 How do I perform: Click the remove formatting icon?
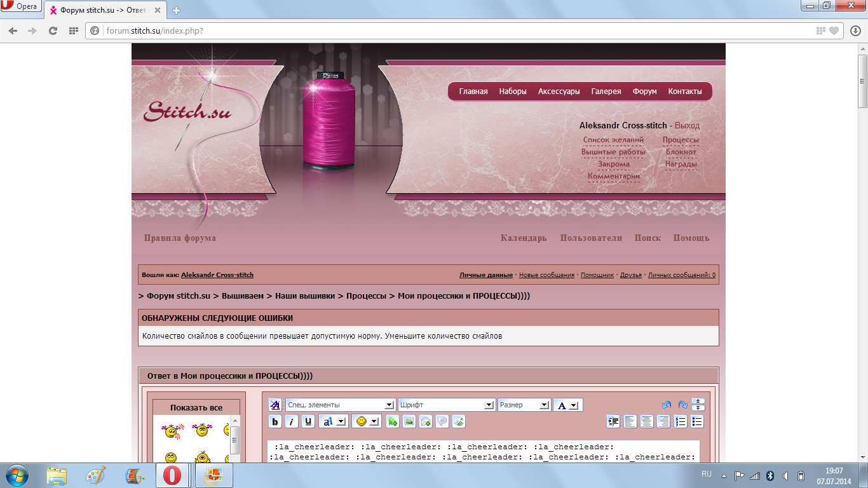(275, 405)
